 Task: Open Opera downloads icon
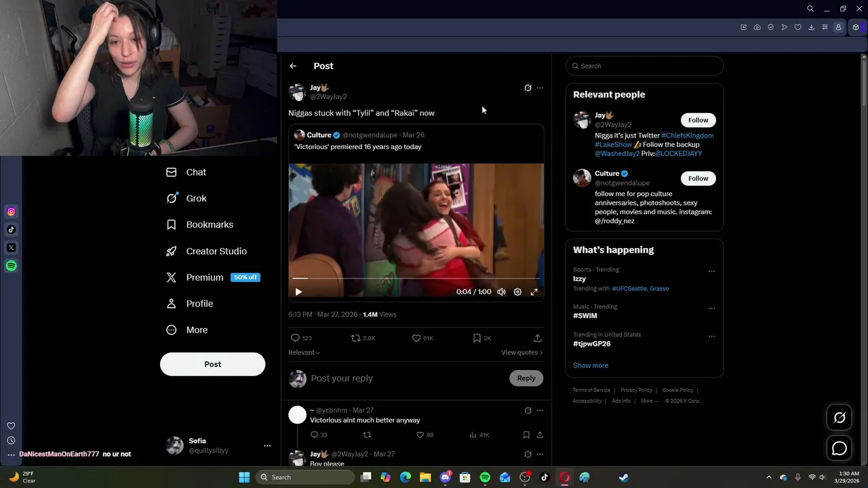point(811,27)
